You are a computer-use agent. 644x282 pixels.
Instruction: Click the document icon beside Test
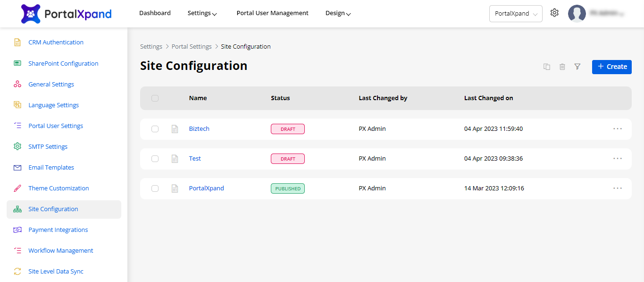coord(175,159)
